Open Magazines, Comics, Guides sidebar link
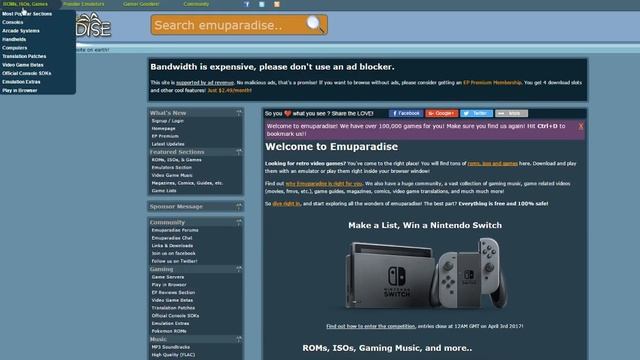 tap(187, 183)
